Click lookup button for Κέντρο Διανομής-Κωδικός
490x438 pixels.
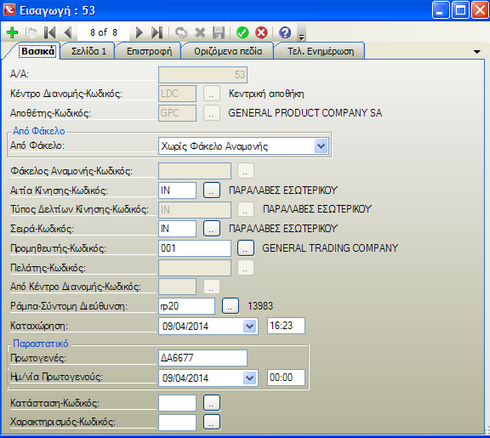(x=211, y=94)
